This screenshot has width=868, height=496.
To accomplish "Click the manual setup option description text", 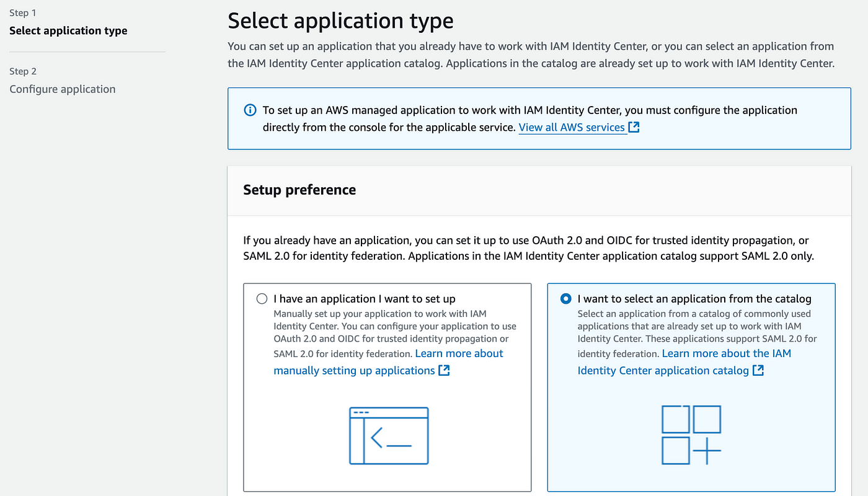I will tap(395, 334).
